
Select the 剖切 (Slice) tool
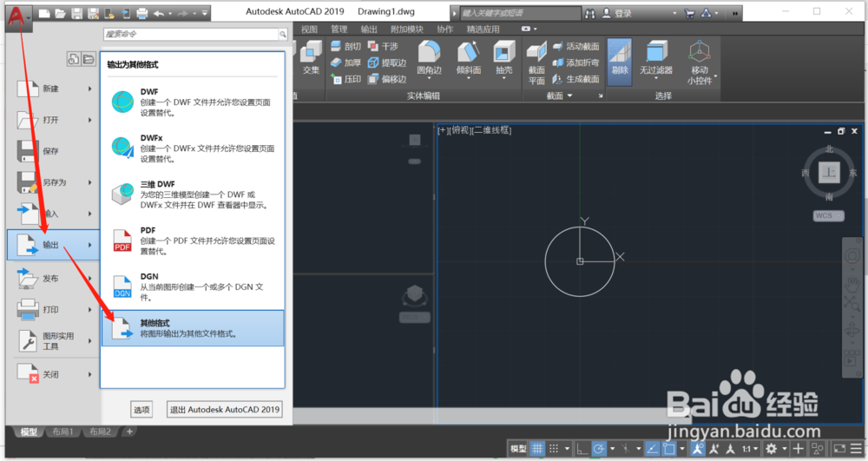pyautogui.click(x=345, y=46)
